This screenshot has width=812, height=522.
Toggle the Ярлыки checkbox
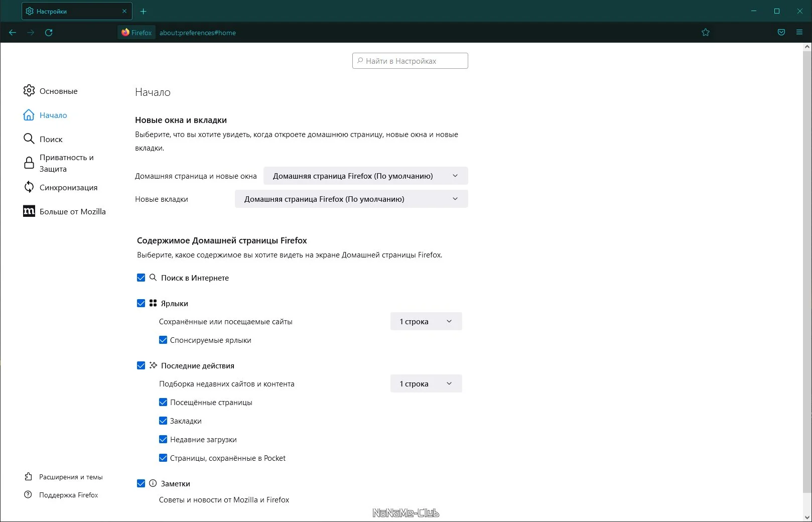click(141, 303)
